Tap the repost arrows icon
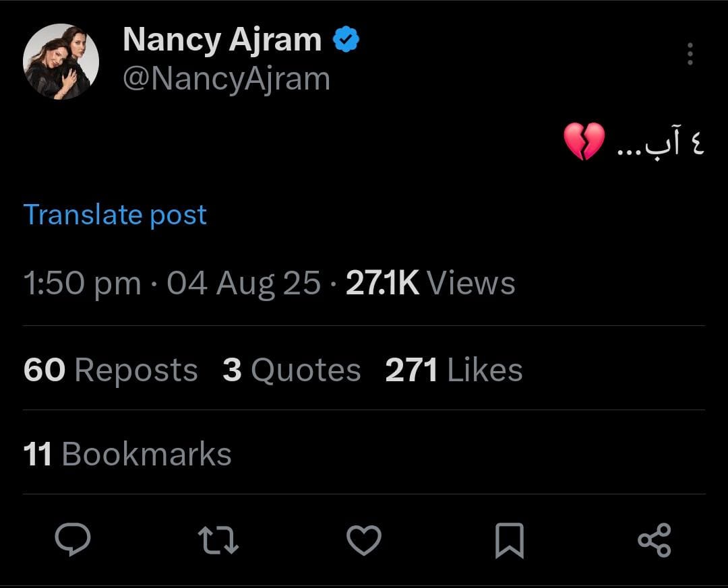 218,540
